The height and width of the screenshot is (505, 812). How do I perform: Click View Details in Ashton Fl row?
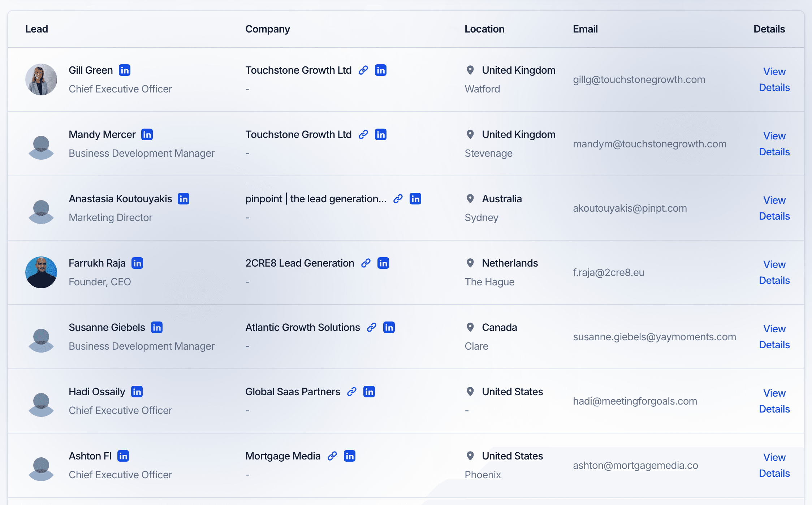(774, 465)
